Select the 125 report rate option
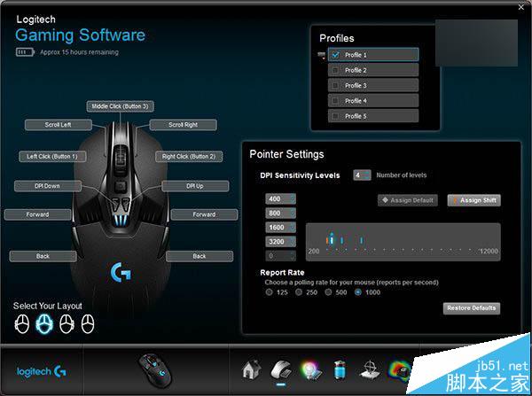 point(270,292)
